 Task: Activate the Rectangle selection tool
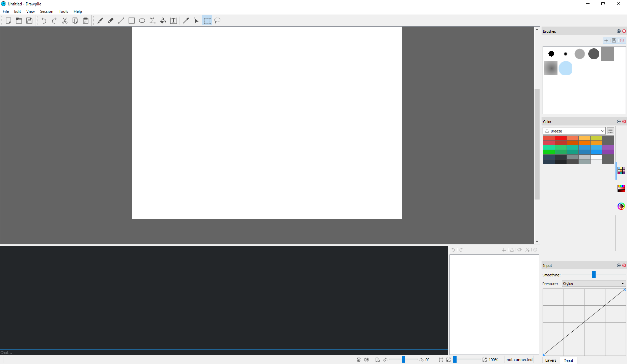pyautogui.click(x=207, y=21)
